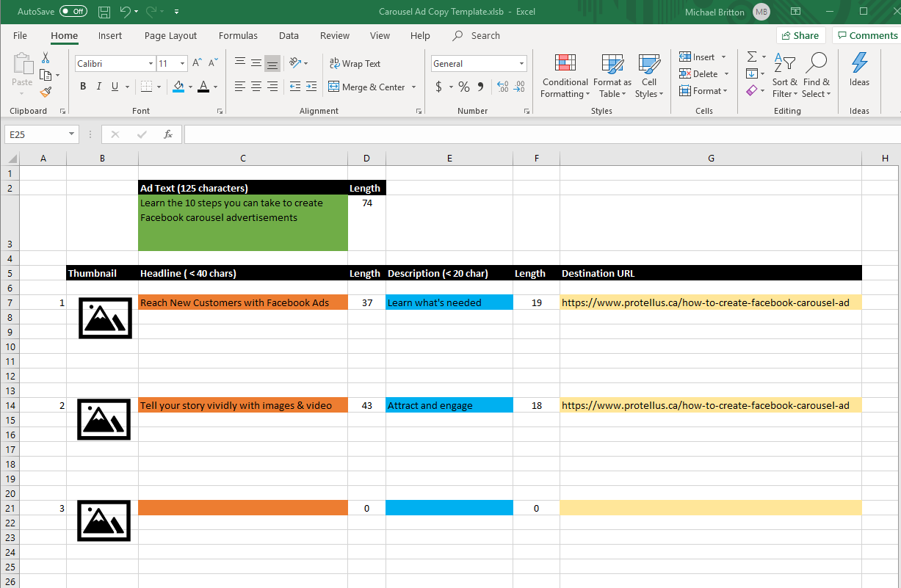Click in the formula bar input
The height and width of the screenshot is (588, 901).
tap(542, 134)
